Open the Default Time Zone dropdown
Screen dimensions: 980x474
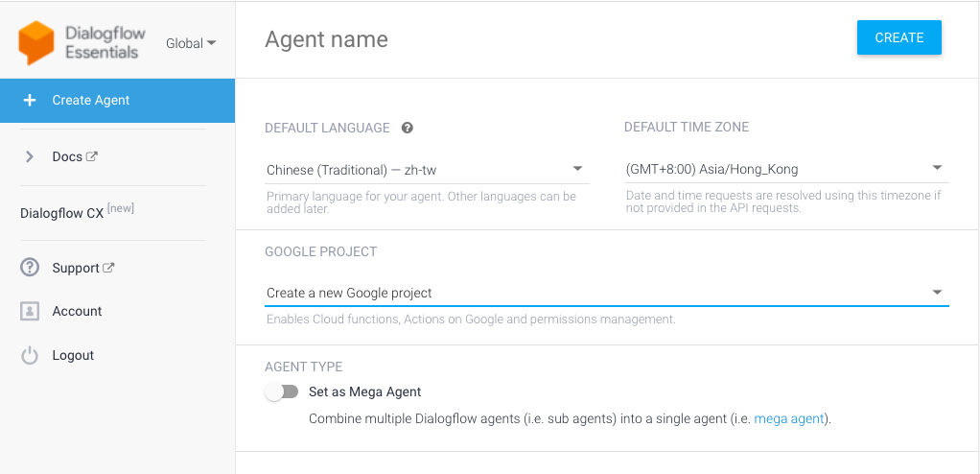point(786,169)
